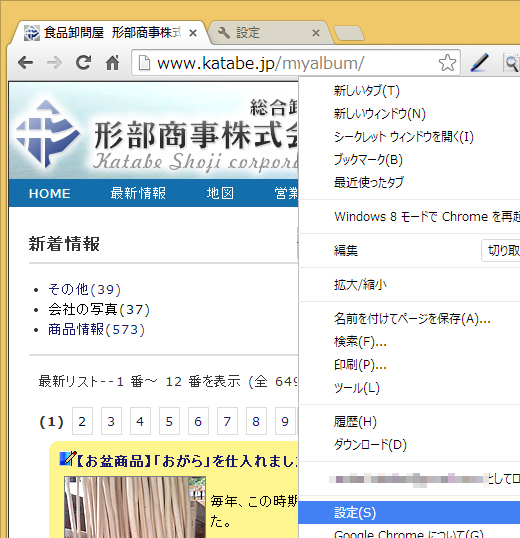520x538 pixels.
Task: Click the おがら product photo thumbnail
Action: coord(135,507)
